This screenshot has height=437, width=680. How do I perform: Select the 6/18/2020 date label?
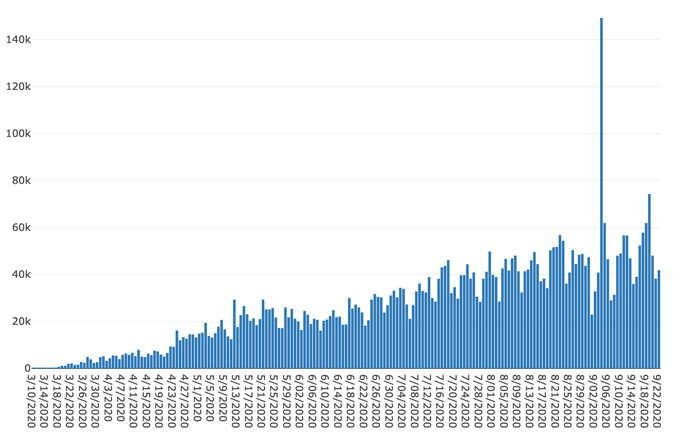351,400
